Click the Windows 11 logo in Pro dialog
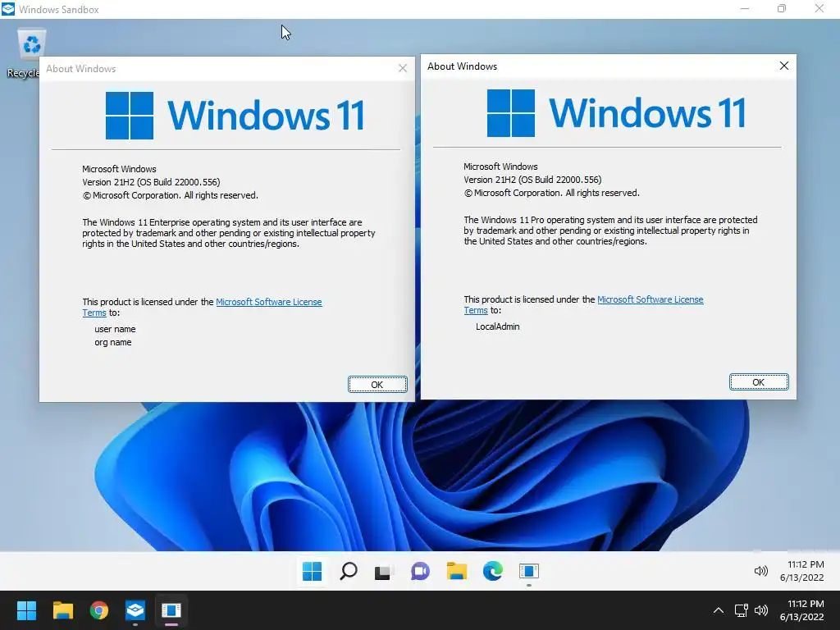Screen dimensions: 840x630 point(616,112)
